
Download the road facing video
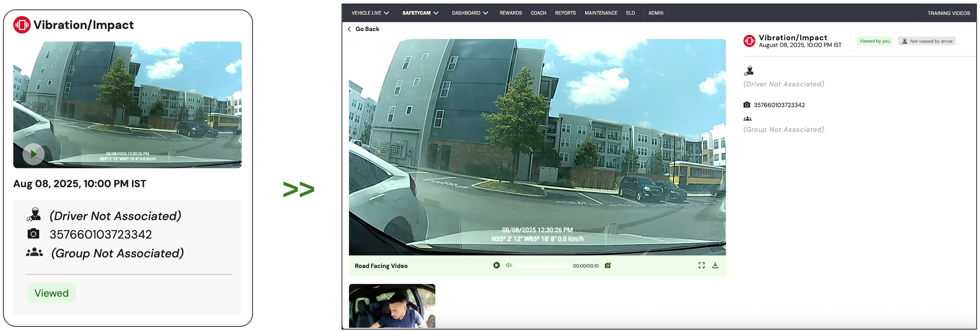click(x=715, y=265)
